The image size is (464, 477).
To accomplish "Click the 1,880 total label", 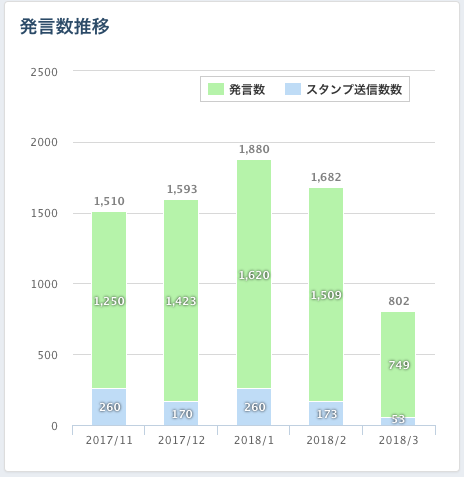I will (254, 149).
